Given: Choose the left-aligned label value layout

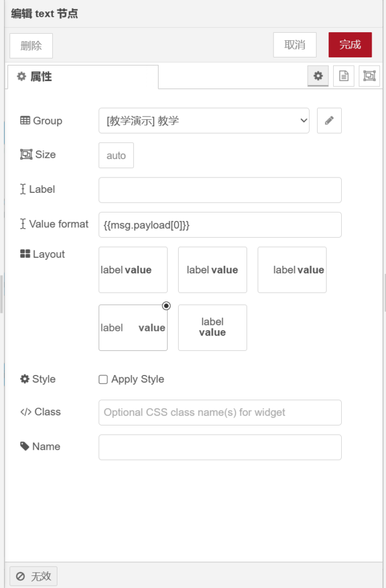Looking at the screenshot, I should click(133, 270).
